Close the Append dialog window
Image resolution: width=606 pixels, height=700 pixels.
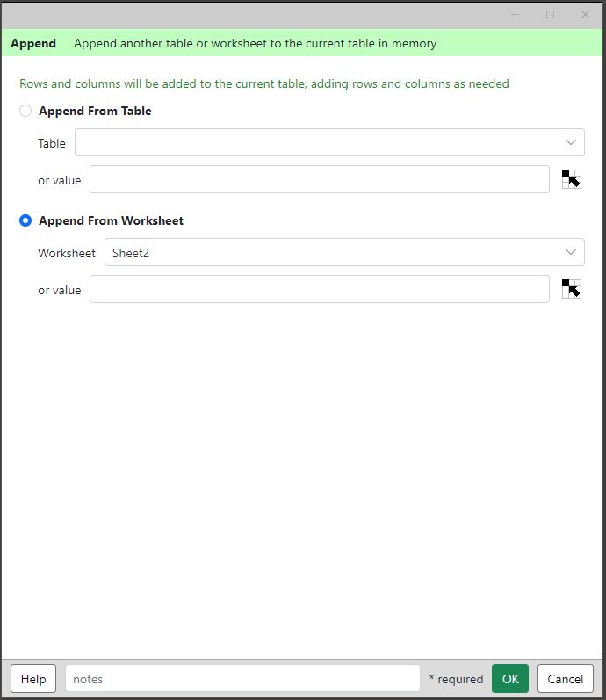point(585,15)
